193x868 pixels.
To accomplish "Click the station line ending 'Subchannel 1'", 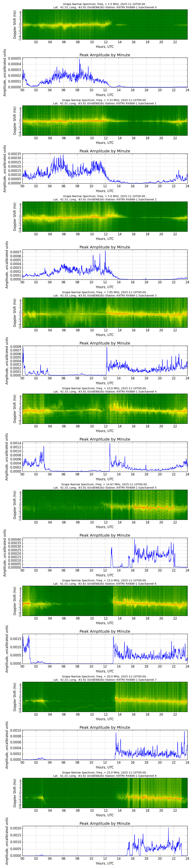I will click(105, 103).
